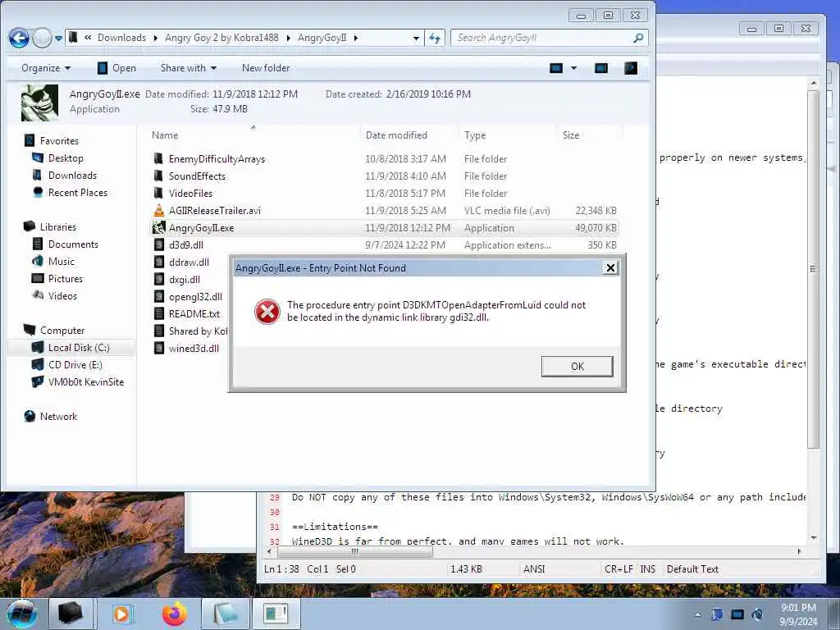Select the wined3d.dll file

194,348
